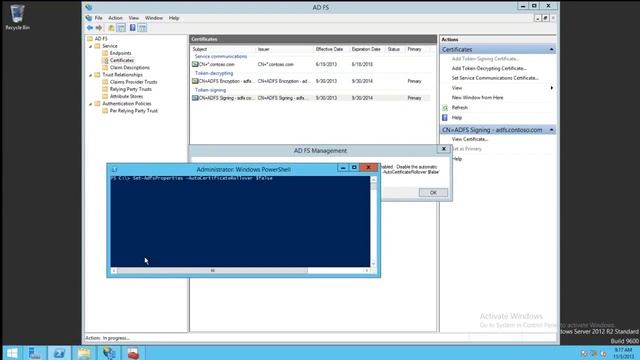Toggle the Show/Hide Console Tree toolbar icon
640x360 pixels.
tap(121, 28)
